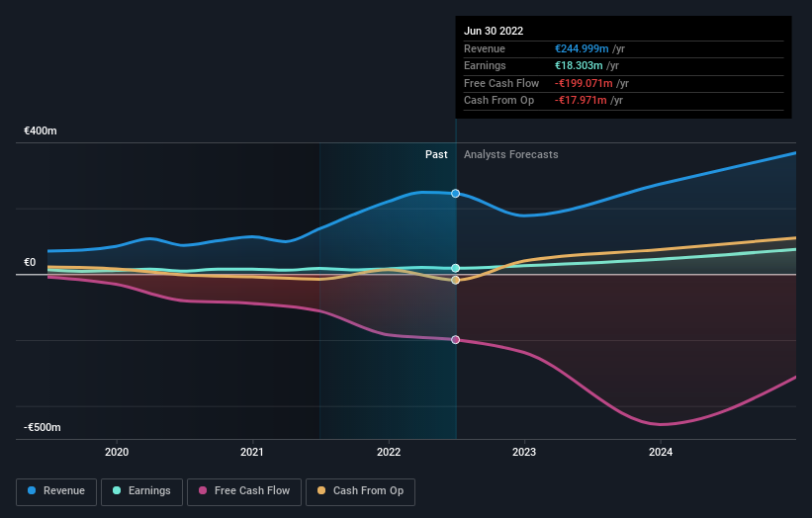Click the €18.303m earnings value

click(579, 65)
